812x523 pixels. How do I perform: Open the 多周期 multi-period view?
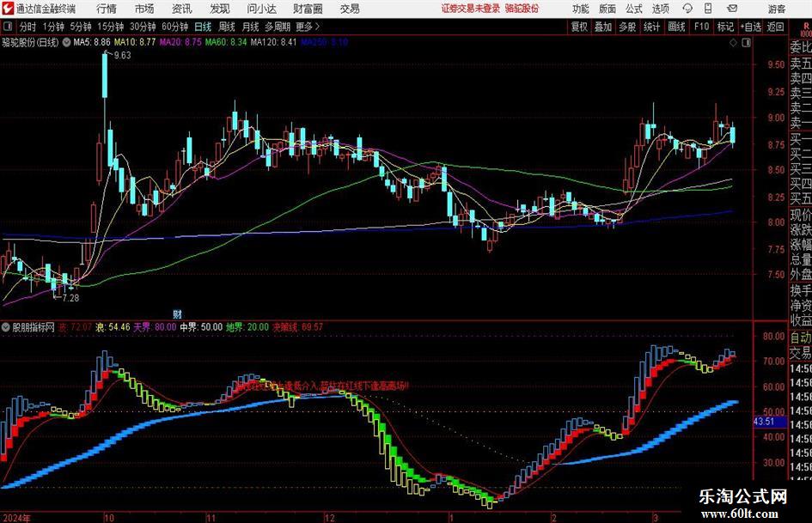click(x=278, y=27)
